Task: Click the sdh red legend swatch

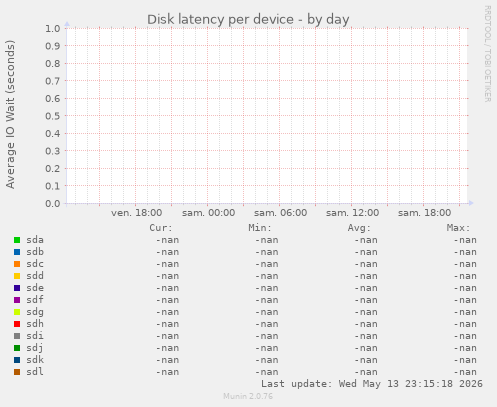Action: pyautogui.click(x=17, y=324)
